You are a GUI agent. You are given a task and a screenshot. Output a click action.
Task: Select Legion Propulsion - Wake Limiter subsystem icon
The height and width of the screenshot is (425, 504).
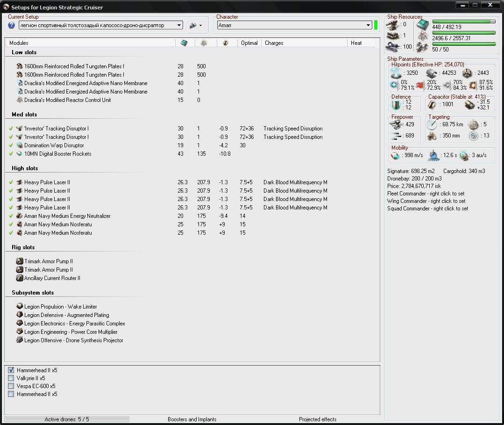coord(20,306)
